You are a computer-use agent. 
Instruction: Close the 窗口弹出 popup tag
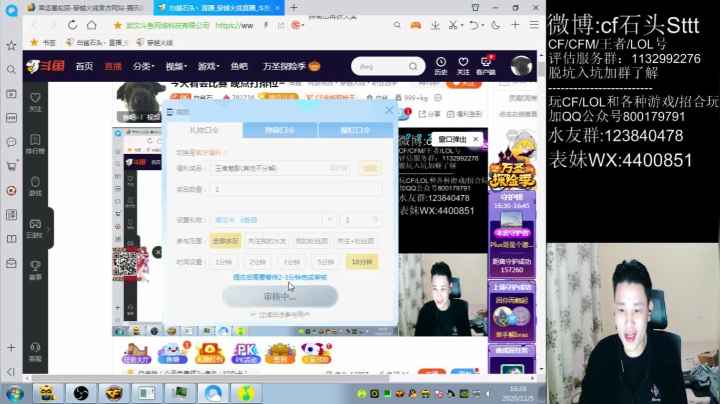pos(476,139)
